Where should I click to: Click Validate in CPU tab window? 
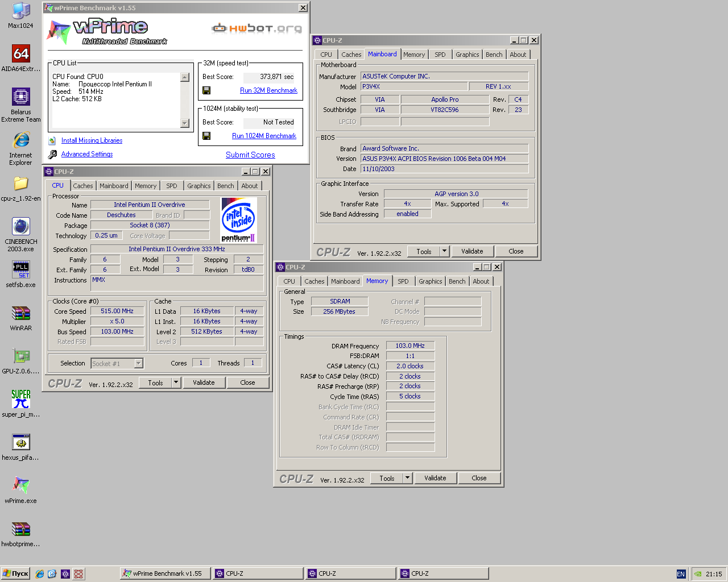(204, 383)
